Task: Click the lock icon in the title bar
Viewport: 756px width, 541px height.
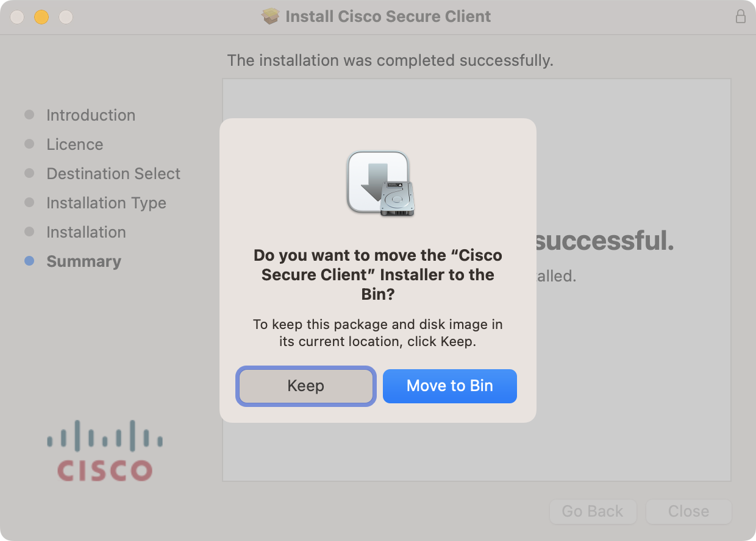Action: [x=741, y=16]
